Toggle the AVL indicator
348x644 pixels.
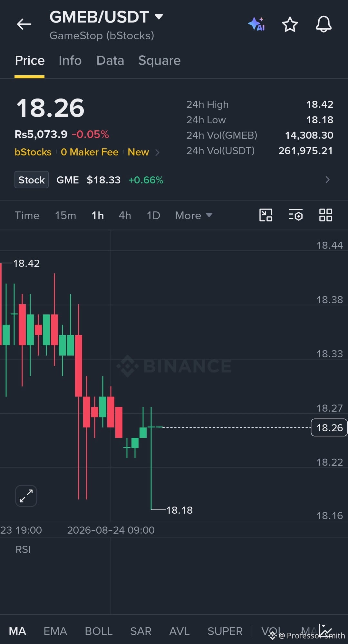point(179,631)
